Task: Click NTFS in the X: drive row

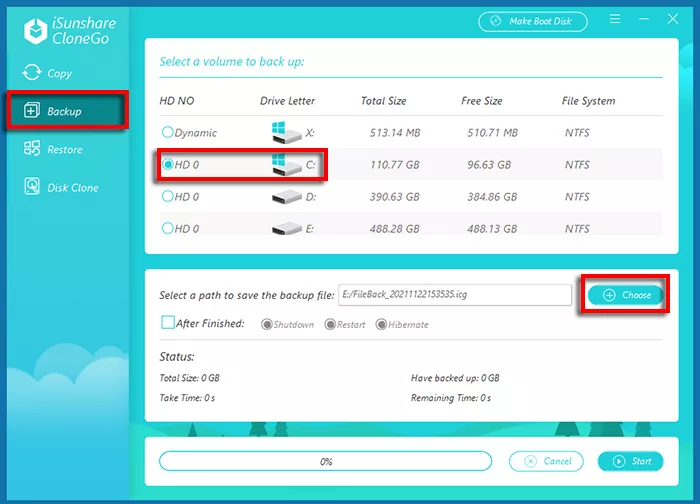Action: click(577, 133)
